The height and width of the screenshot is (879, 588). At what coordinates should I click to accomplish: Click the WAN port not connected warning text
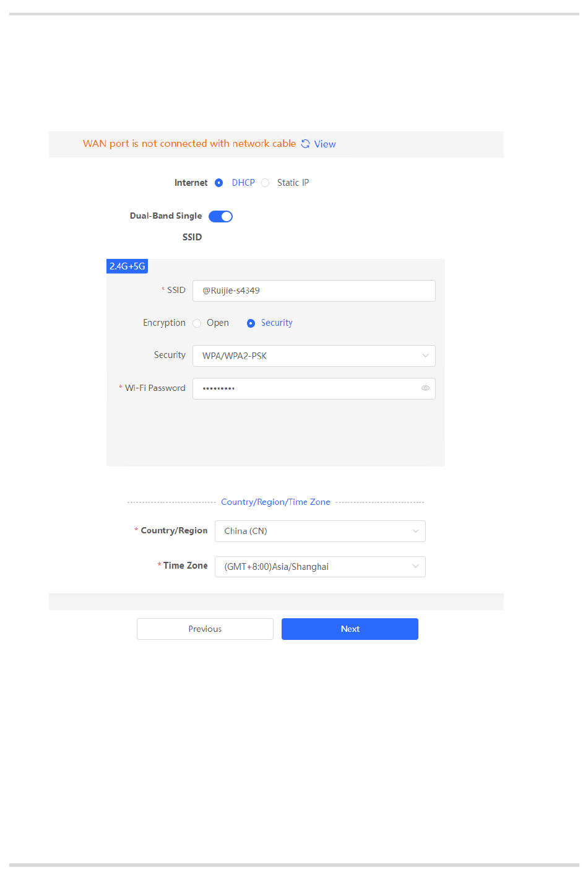189,144
